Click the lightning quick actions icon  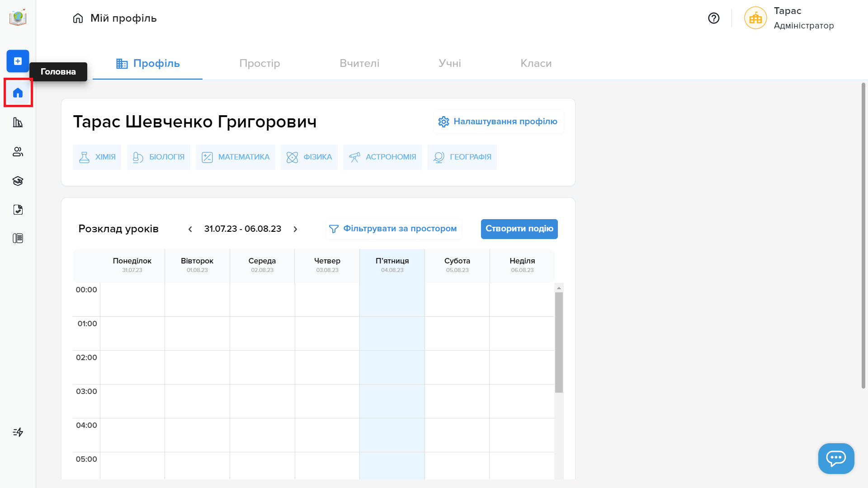pos(18,432)
